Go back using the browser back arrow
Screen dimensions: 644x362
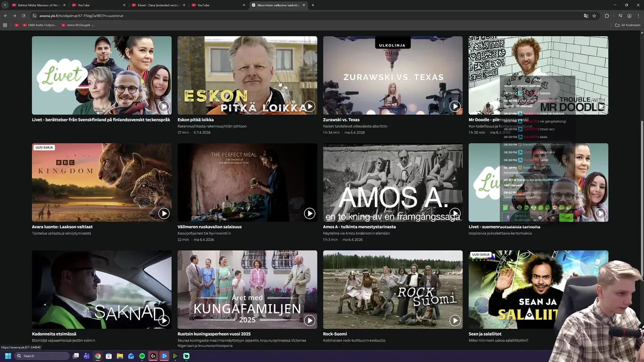tap(6, 16)
